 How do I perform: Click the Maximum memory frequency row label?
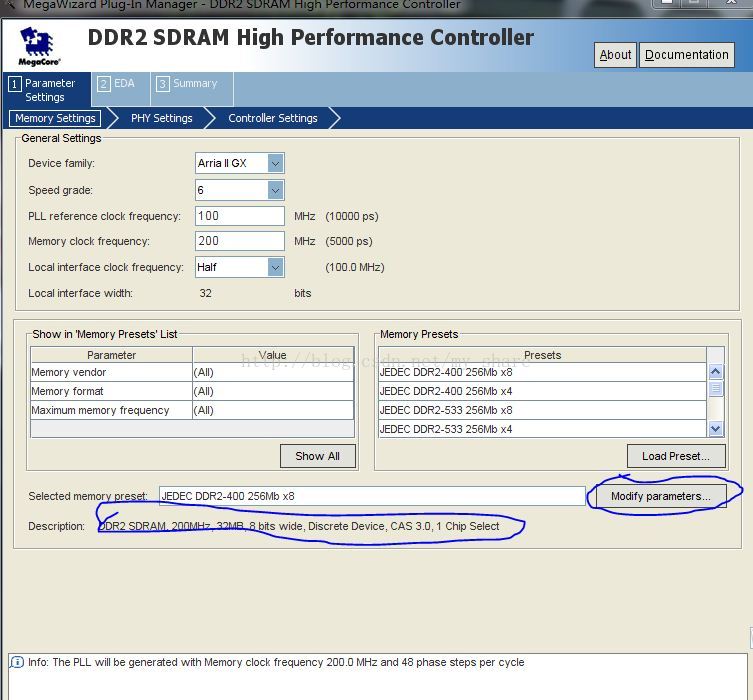[x=111, y=410]
